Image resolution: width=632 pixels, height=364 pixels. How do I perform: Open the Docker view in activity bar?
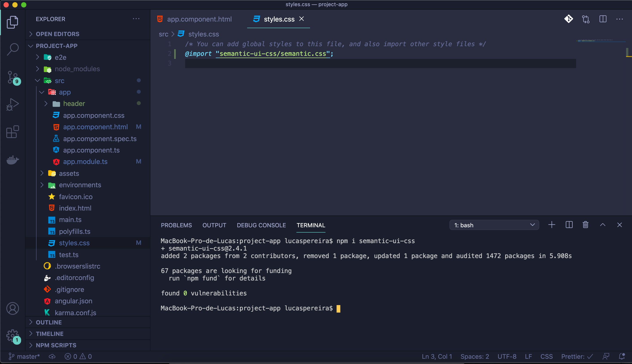pos(13,160)
